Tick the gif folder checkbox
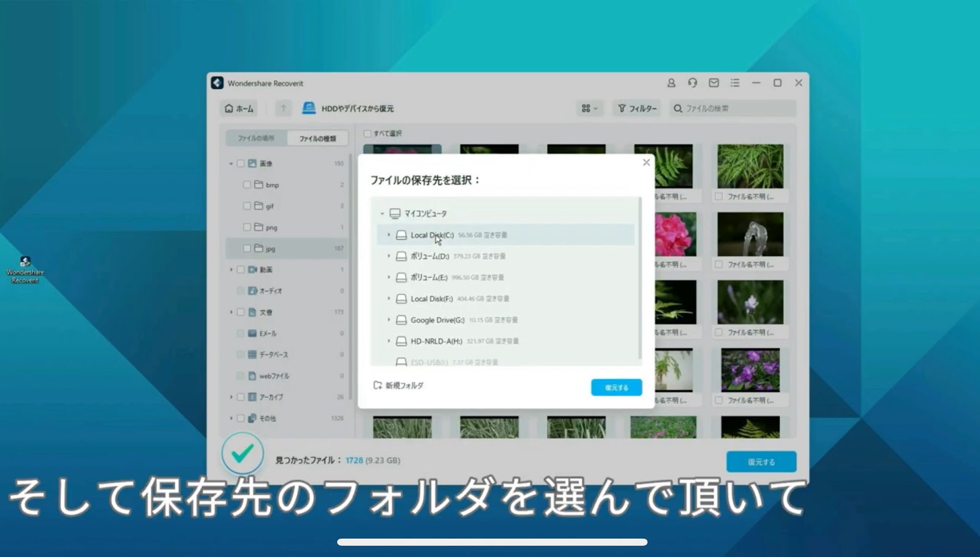Viewport: 980px width, 557px height. coord(247,206)
